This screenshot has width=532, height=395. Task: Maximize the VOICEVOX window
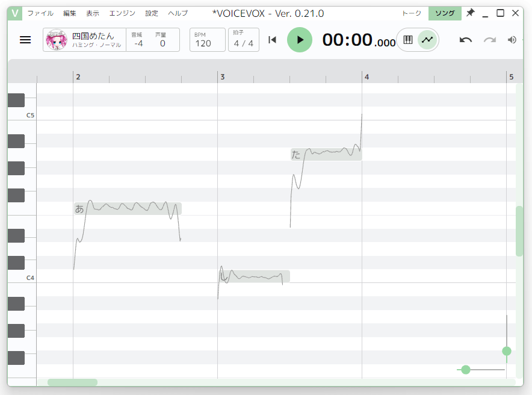[500, 13]
